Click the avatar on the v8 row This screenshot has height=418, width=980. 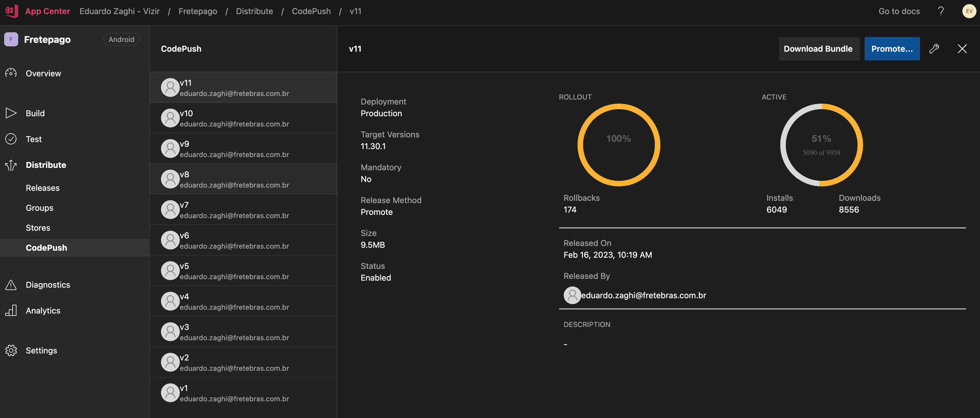(x=170, y=179)
